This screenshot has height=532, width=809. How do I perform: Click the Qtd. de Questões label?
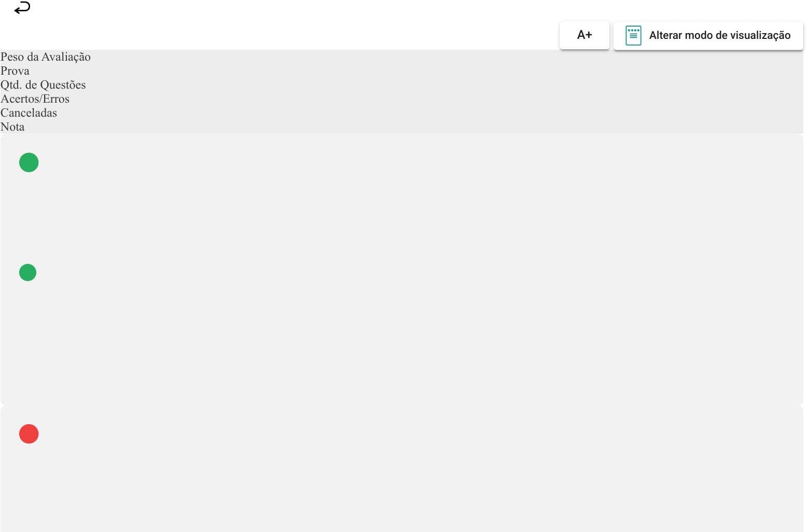[43, 85]
